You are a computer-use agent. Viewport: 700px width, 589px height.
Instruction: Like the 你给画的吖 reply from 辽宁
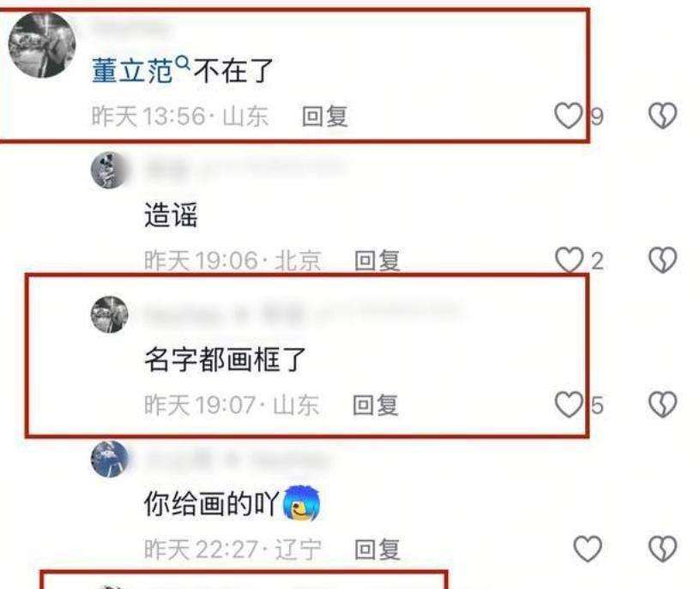tap(588, 549)
